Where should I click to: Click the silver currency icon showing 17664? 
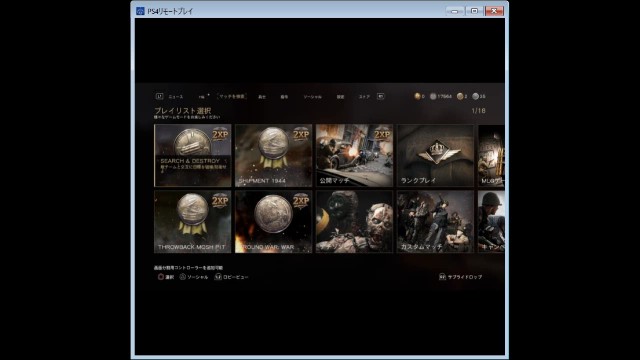click(x=433, y=96)
